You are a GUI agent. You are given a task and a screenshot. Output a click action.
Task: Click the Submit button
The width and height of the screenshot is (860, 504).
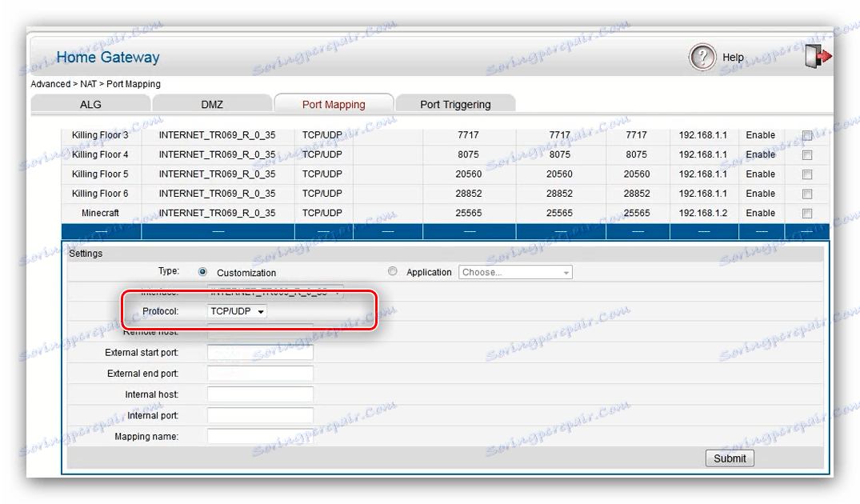coord(730,458)
